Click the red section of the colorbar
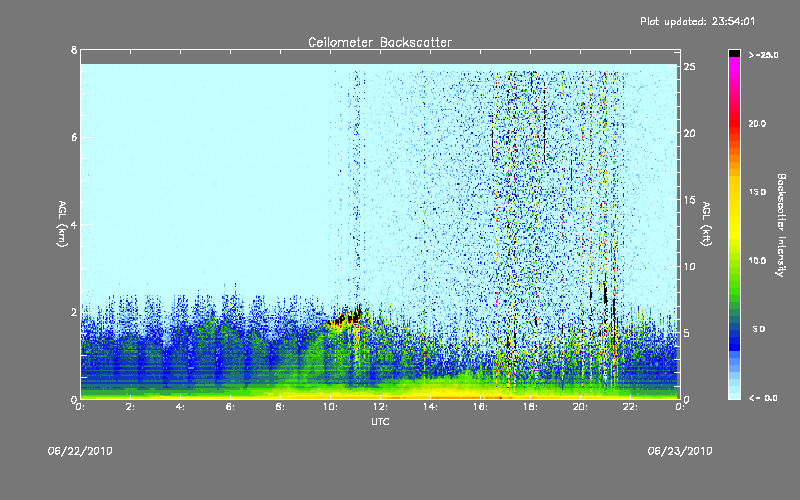 point(734,124)
